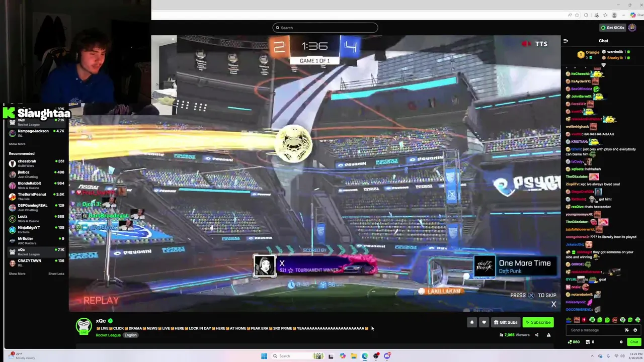Click the heart follow icon
This screenshot has width=644, height=362.
click(x=484, y=322)
